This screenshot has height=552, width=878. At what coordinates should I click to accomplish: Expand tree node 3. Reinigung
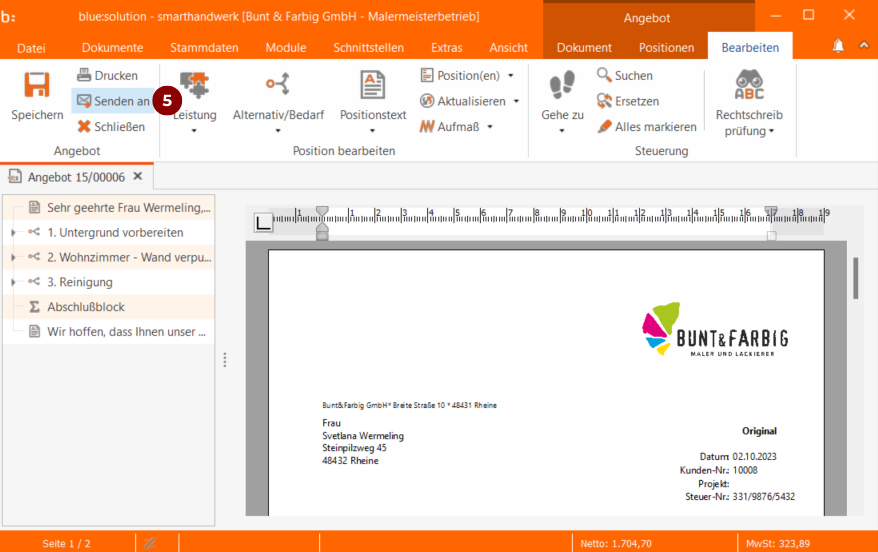click(13, 282)
